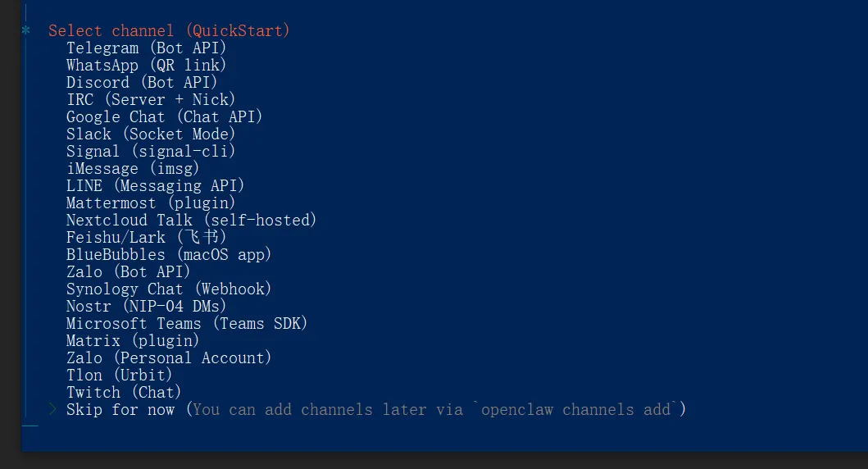Pick BlueBubbles (macOS app) option
The height and width of the screenshot is (469, 868).
[x=169, y=255]
